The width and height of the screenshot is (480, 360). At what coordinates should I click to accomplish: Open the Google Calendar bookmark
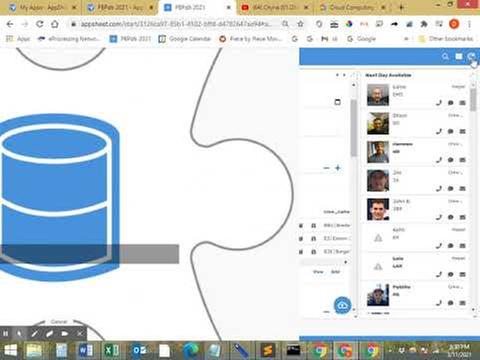(185, 39)
